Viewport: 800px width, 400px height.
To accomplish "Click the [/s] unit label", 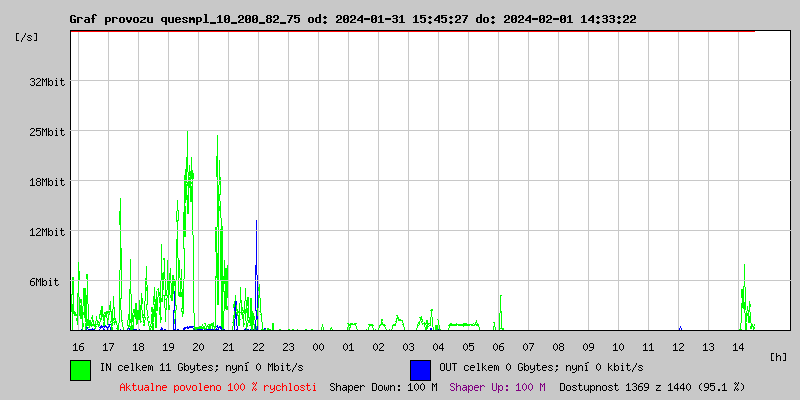I will [x=28, y=37].
